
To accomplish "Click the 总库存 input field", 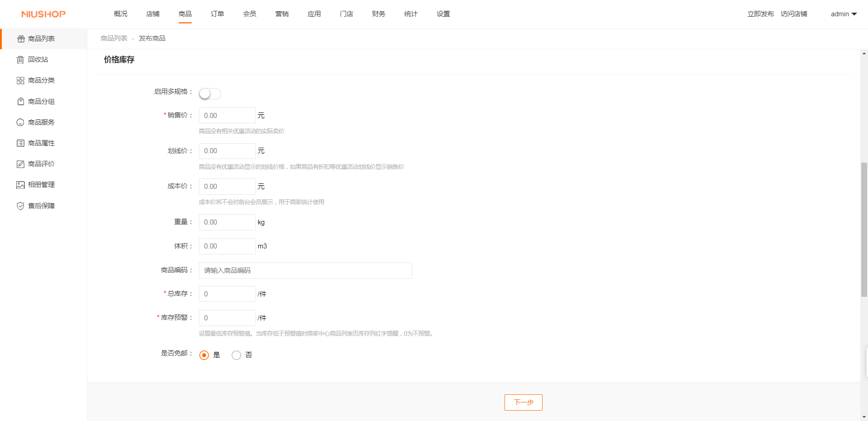I will (x=227, y=294).
